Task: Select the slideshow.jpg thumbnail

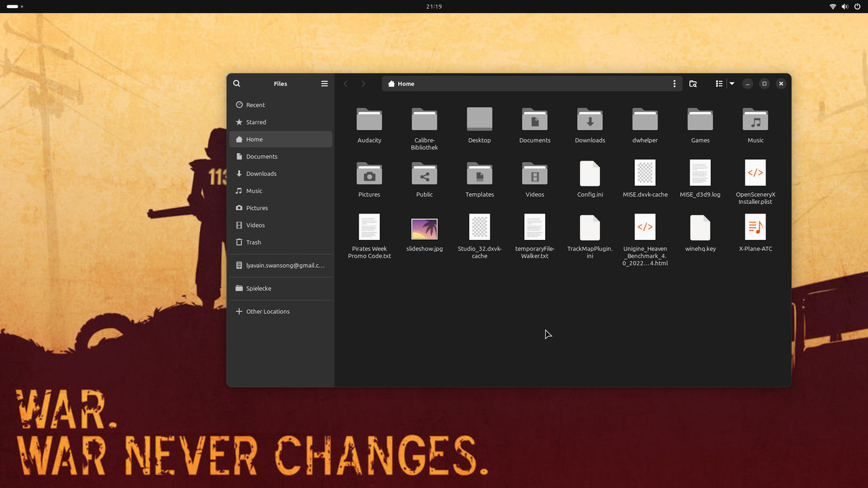Action: 425,228
